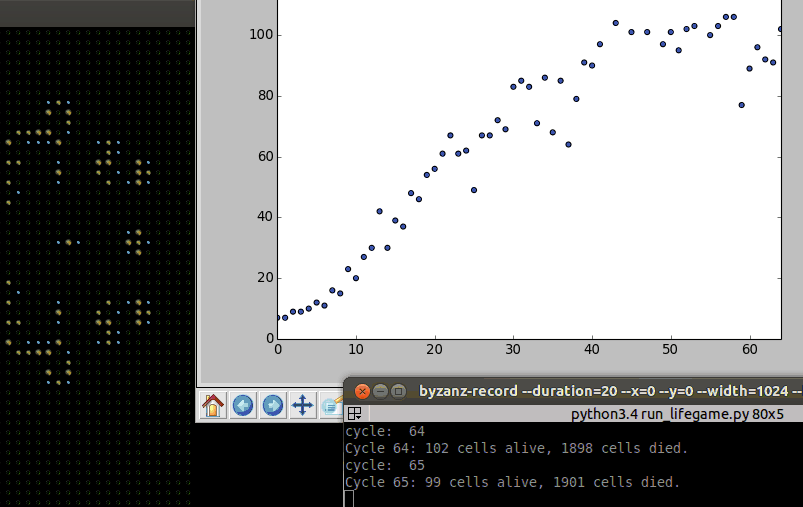Screen dimensions: 803x507
Task: Click the 'Cycle 64: 102 cells alive' line
Action: (x=516, y=448)
